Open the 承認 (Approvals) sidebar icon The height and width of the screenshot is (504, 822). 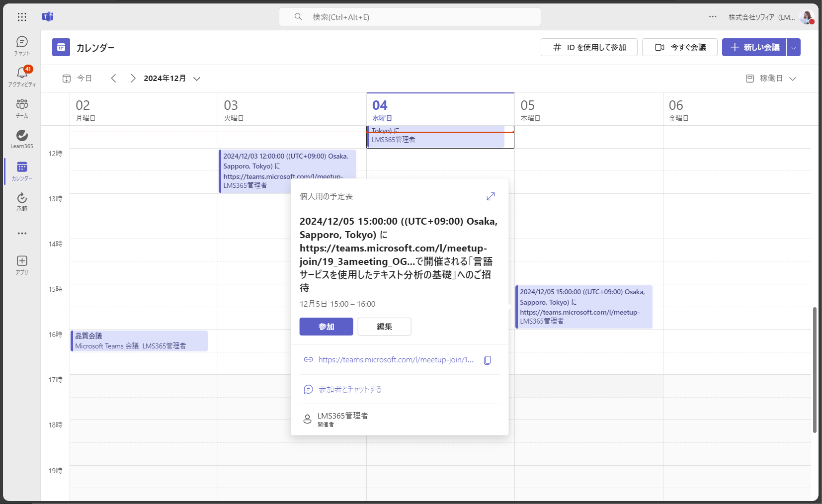[22, 202]
